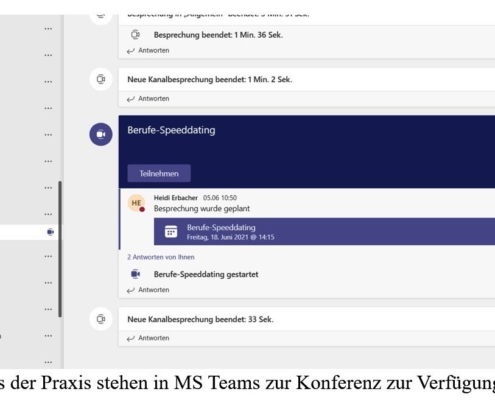Click calendar icon in Berufe-Speeddating event card
This screenshot has height=400, width=495.
coord(171,232)
